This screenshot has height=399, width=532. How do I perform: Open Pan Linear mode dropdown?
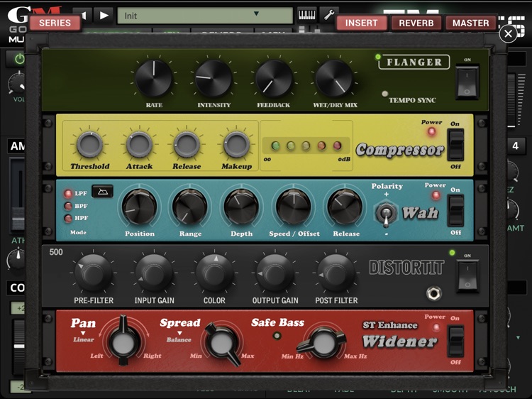coord(84,337)
